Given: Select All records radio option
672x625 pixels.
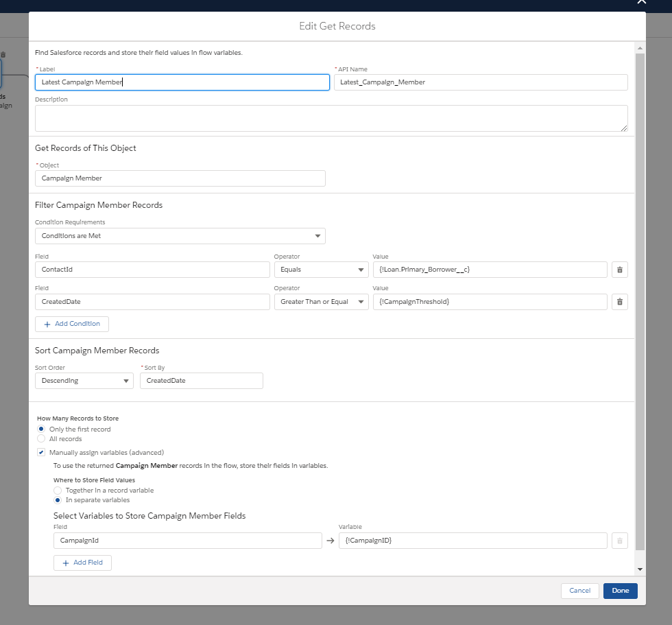Looking at the screenshot, I should tap(41, 438).
